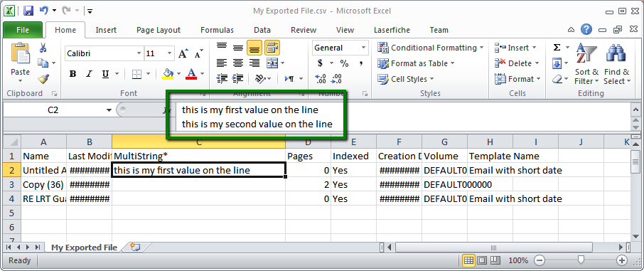Switch to the Formulas tab

[217, 30]
